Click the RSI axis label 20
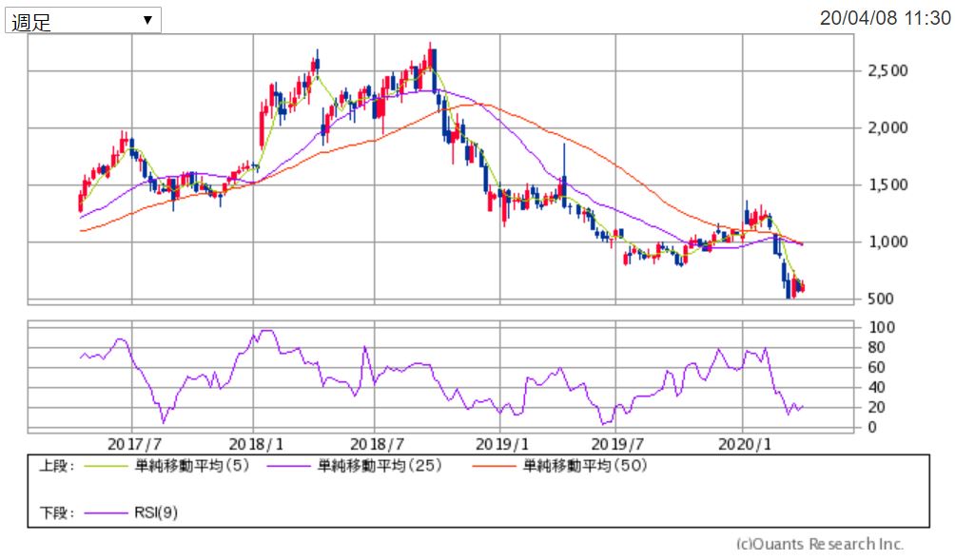955x560 pixels. [876, 408]
